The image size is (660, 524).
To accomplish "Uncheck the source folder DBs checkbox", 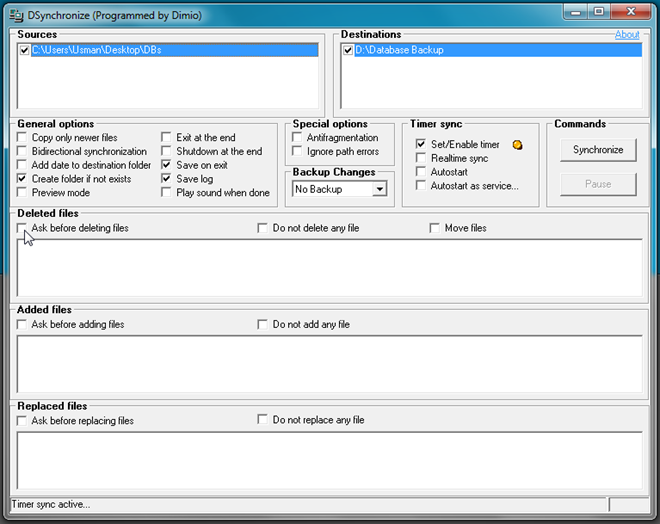I will coord(24,50).
